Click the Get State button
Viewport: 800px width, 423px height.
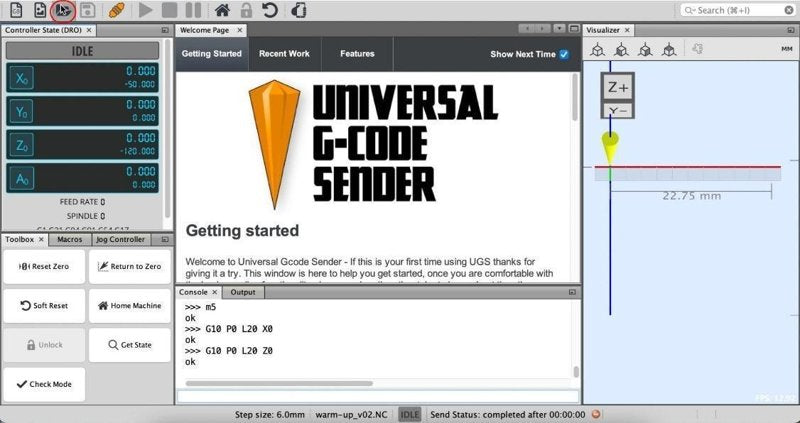tap(130, 345)
